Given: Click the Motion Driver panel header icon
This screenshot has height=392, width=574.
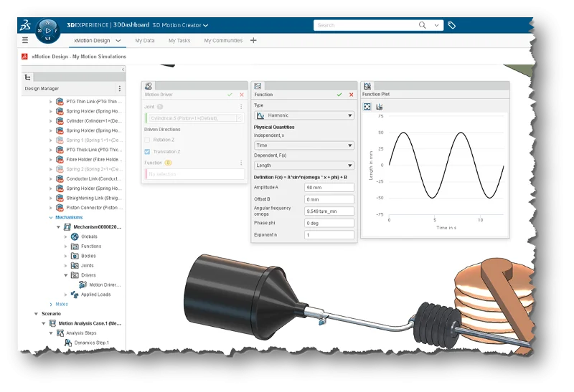Looking at the screenshot, I should tap(149, 86).
